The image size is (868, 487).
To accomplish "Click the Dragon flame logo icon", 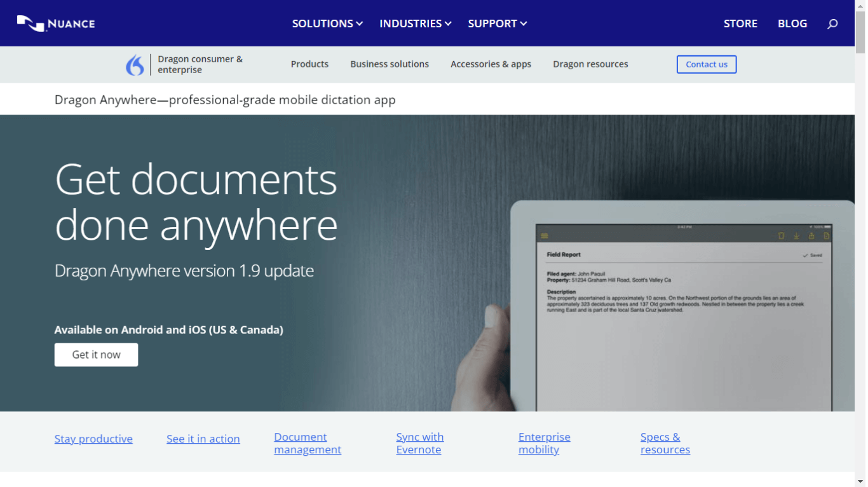I will click(135, 65).
